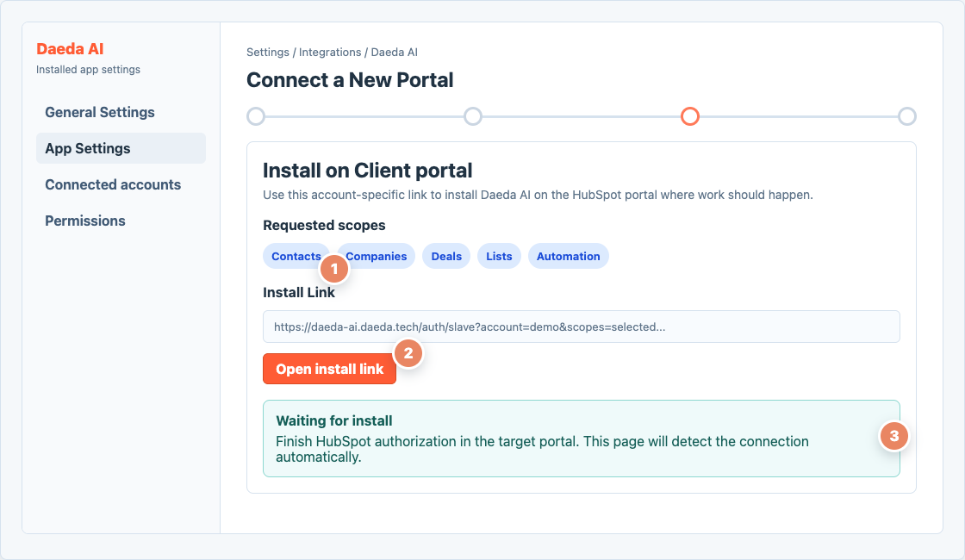Select the Contacts scope chip

pyautogui.click(x=296, y=256)
